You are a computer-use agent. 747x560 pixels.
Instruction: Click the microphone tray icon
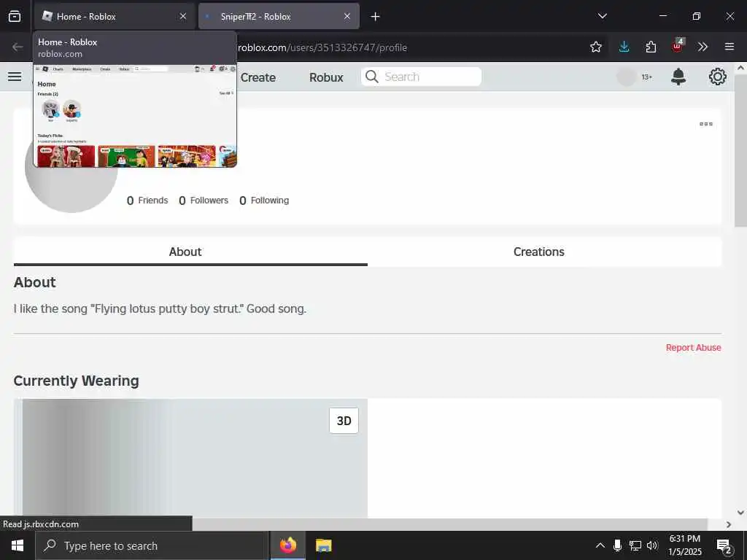tap(617, 545)
